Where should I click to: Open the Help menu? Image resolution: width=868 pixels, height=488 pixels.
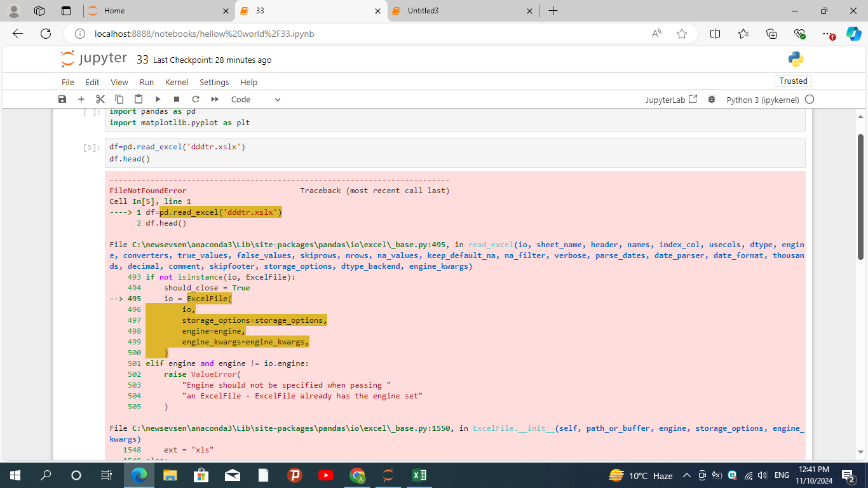pyautogui.click(x=249, y=82)
